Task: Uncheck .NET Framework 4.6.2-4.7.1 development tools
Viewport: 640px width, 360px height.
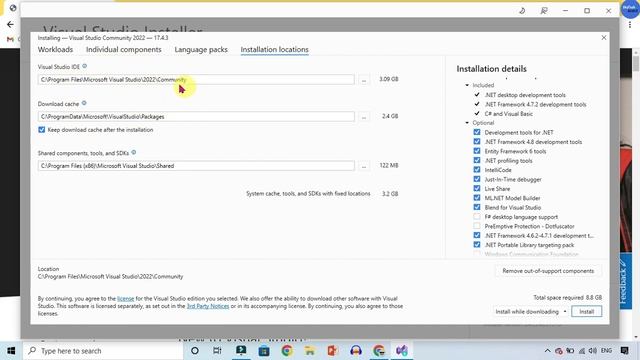Action: tap(477, 236)
